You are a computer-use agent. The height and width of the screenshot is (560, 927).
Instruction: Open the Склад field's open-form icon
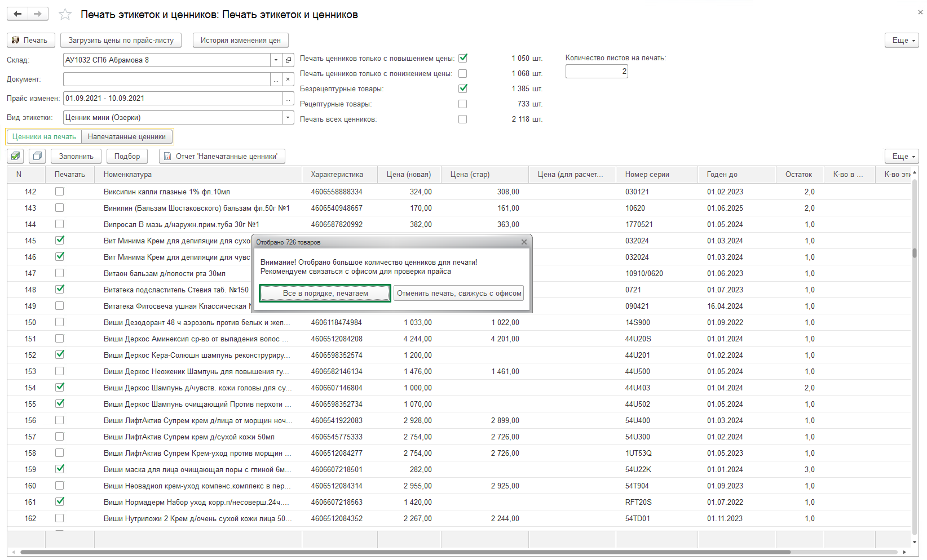[288, 60]
